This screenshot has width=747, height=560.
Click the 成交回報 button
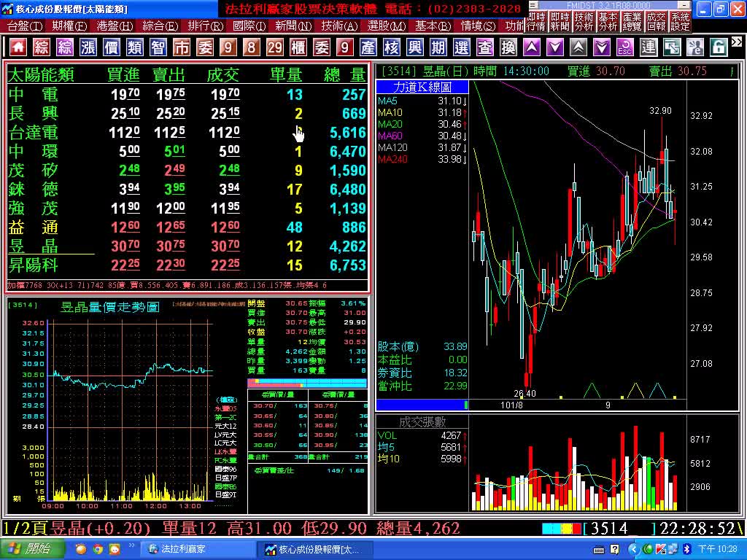click(656, 22)
